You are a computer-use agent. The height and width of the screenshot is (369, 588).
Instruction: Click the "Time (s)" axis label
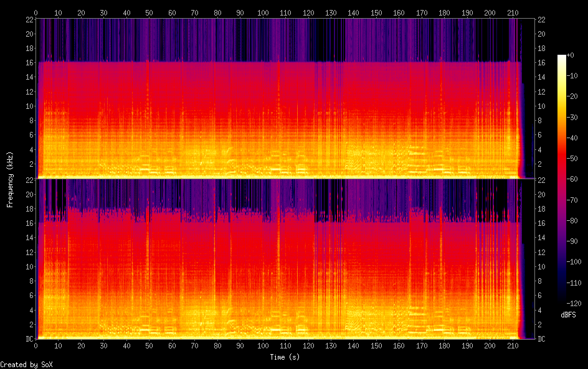286,357
